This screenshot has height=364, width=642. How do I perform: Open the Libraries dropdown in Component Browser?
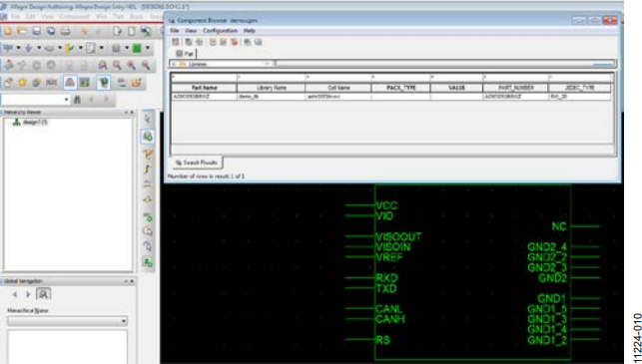click(x=268, y=64)
